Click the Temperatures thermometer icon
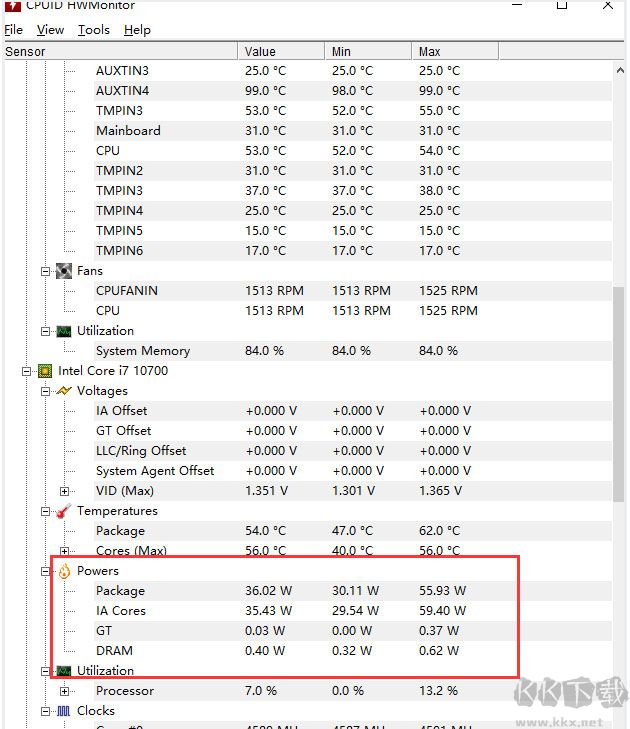Image resolution: width=630 pixels, height=729 pixels. click(x=64, y=511)
